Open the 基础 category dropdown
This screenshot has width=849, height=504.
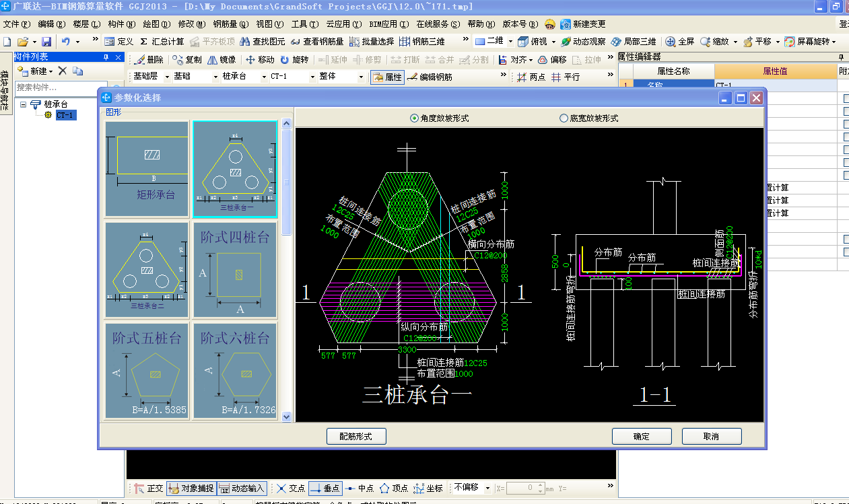(x=215, y=77)
